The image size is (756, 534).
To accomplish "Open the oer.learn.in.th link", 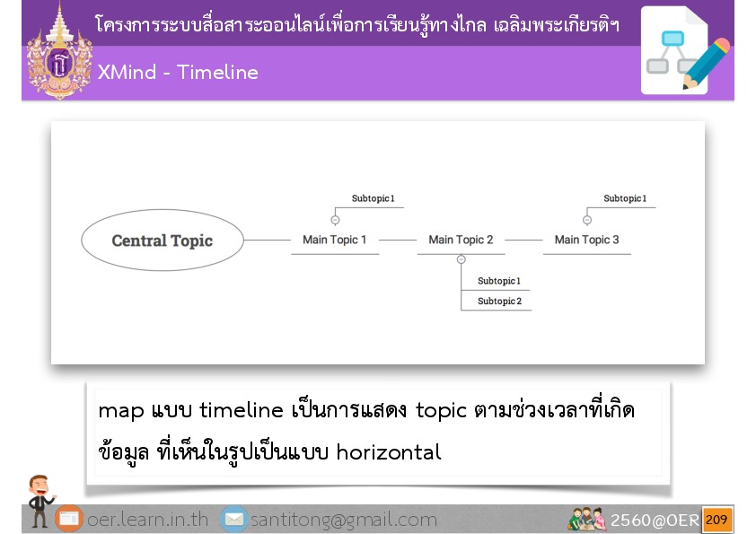I will (x=147, y=520).
